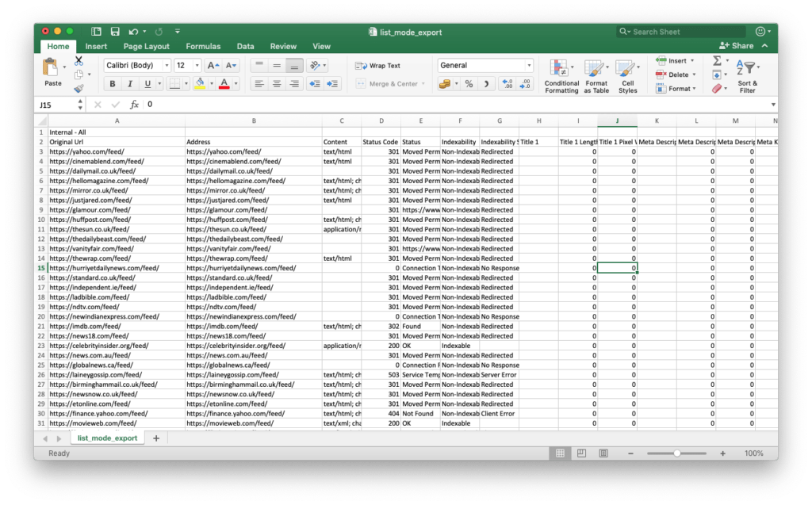Switch to Page Layout view in status bar

pyautogui.click(x=581, y=453)
